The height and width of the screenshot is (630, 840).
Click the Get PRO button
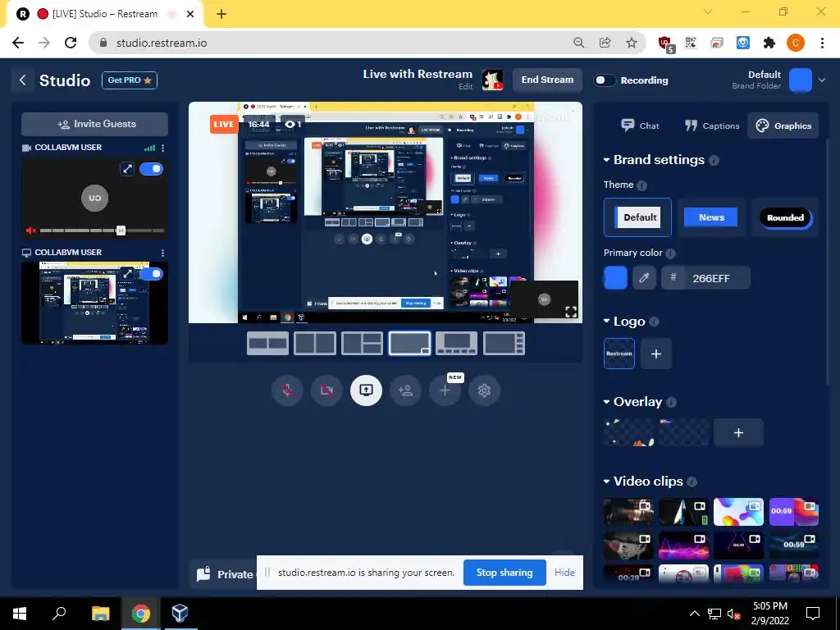pyautogui.click(x=130, y=80)
